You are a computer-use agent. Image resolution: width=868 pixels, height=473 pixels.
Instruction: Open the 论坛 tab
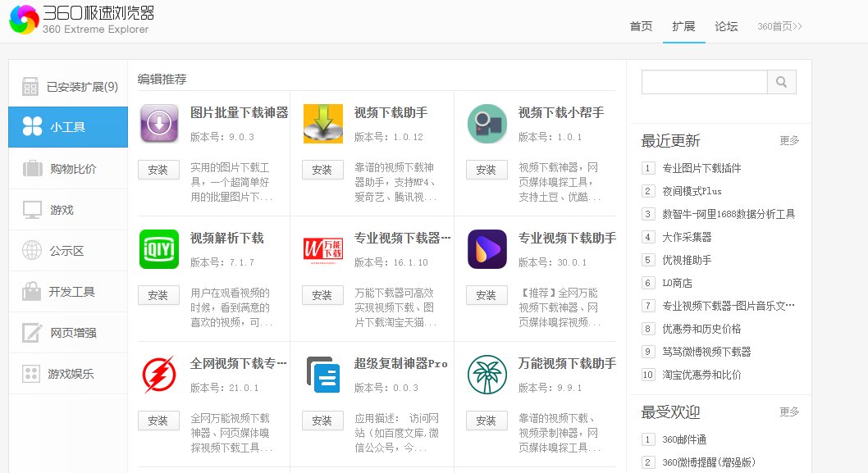[726, 26]
